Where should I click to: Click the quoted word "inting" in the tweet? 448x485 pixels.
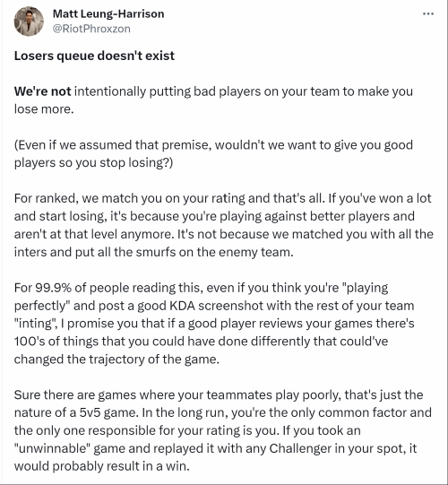click(35, 324)
